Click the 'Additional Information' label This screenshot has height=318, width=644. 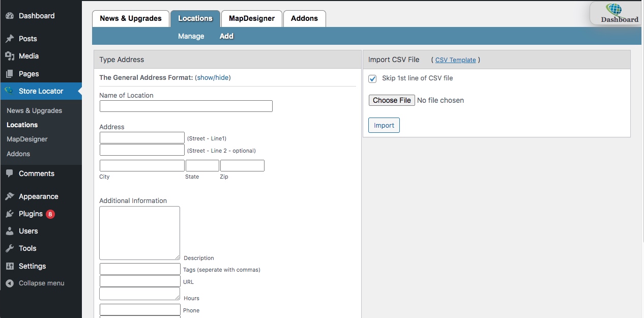click(133, 200)
